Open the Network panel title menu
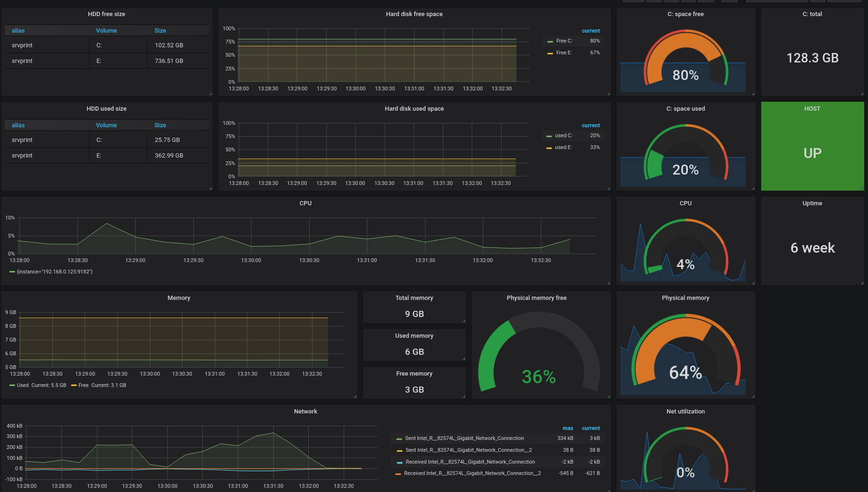The image size is (868, 492). coord(305,412)
